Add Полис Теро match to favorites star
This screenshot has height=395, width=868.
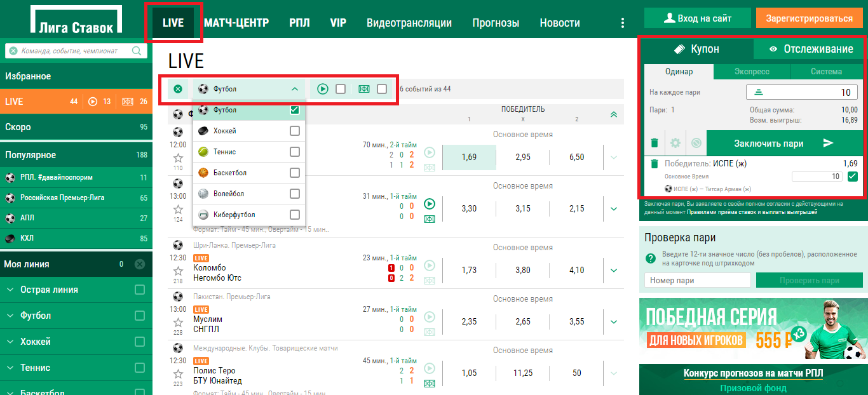(x=178, y=373)
